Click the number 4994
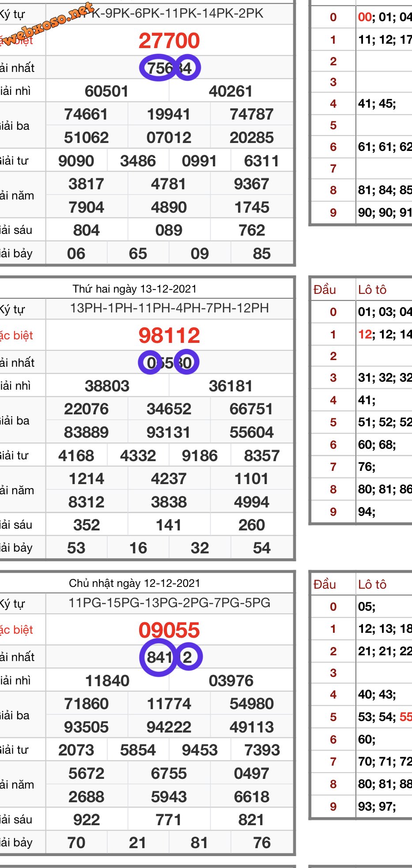 coord(252,502)
